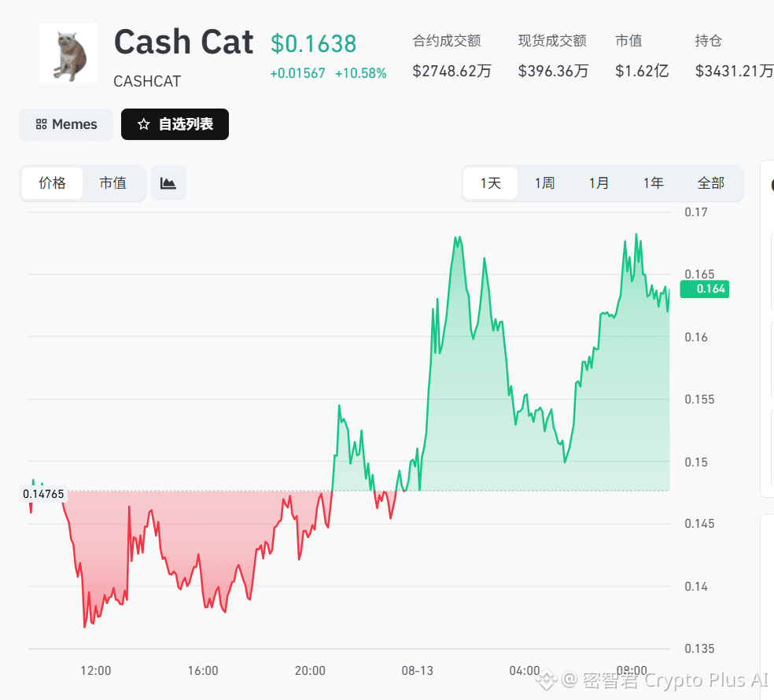Select the 1年 time range
774x700 pixels.
[653, 183]
